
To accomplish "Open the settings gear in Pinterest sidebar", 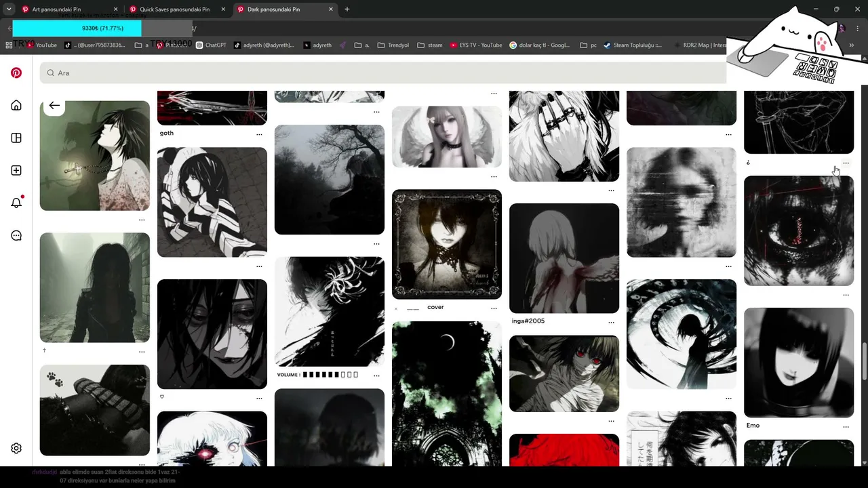I will coord(16,448).
